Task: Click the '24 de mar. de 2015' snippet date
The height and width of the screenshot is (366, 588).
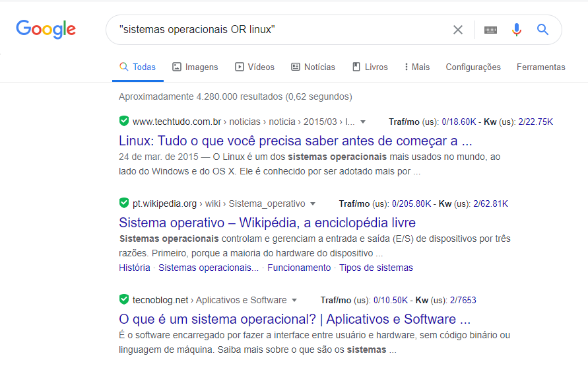Action: (x=158, y=157)
